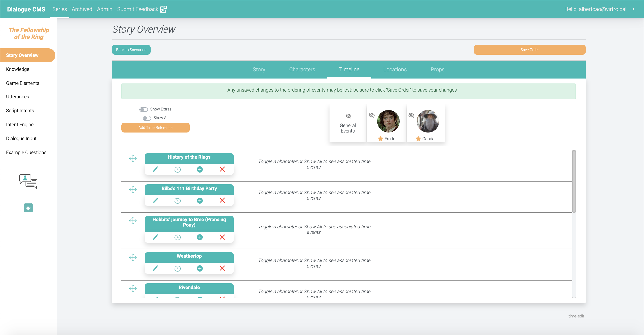
Task: Click Gandalf's portrait thumbnail
Action: pyautogui.click(x=428, y=121)
